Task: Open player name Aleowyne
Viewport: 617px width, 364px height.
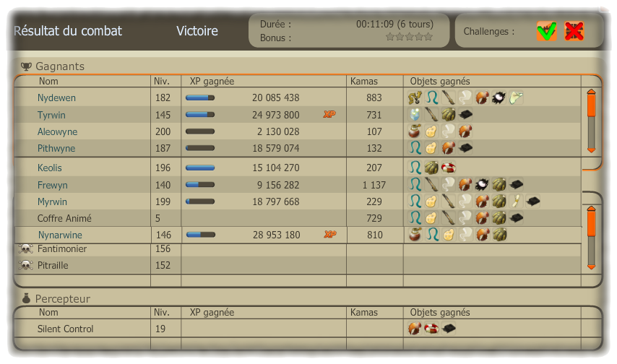Action: click(58, 132)
